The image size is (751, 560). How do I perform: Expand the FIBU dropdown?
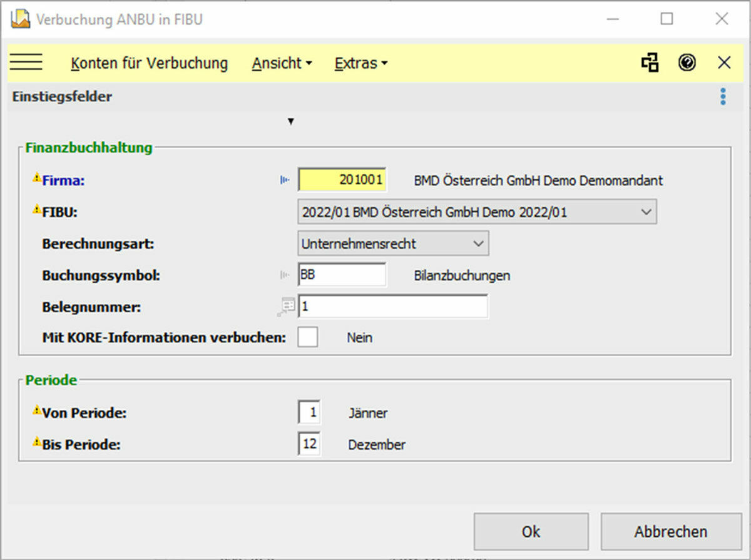[x=646, y=212]
